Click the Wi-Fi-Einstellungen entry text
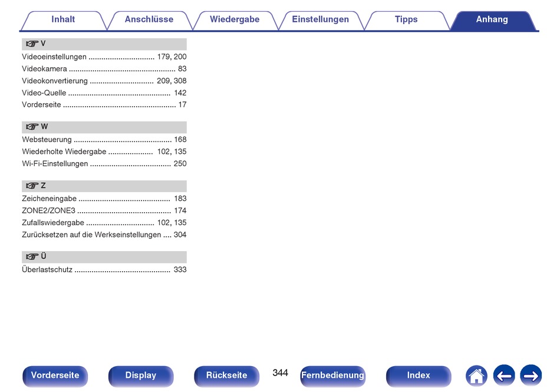The width and height of the screenshot is (560, 392). coord(55,164)
